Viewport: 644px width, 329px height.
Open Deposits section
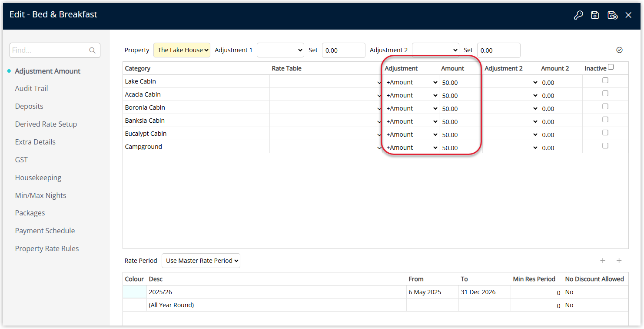click(29, 106)
